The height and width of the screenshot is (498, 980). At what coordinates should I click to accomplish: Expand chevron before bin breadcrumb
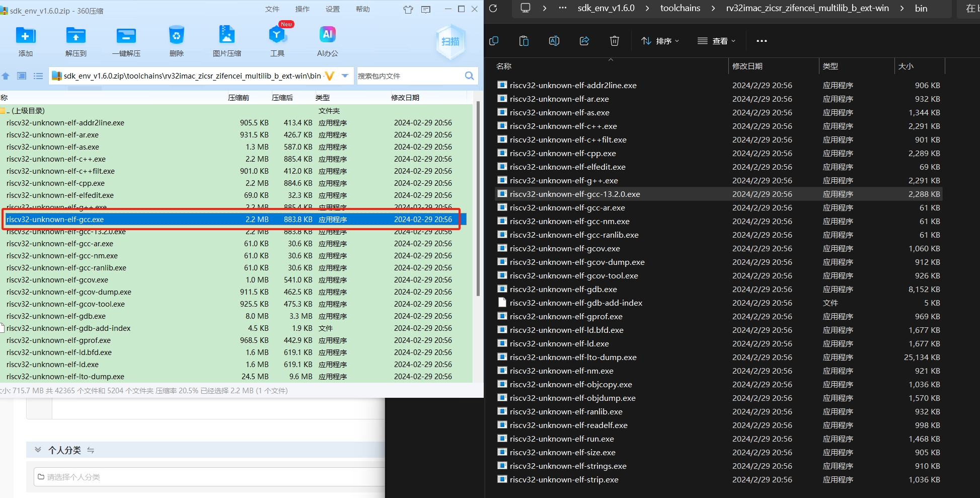(902, 8)
